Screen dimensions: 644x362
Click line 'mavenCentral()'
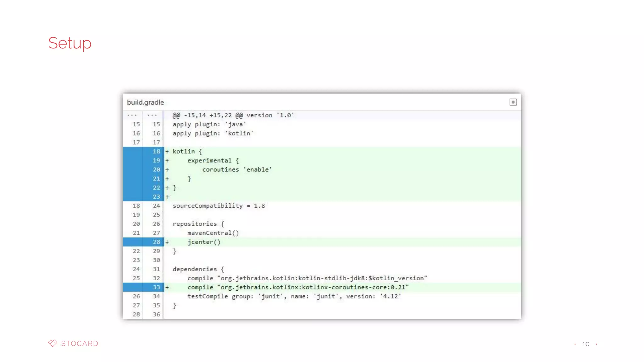tap(213, 233)
